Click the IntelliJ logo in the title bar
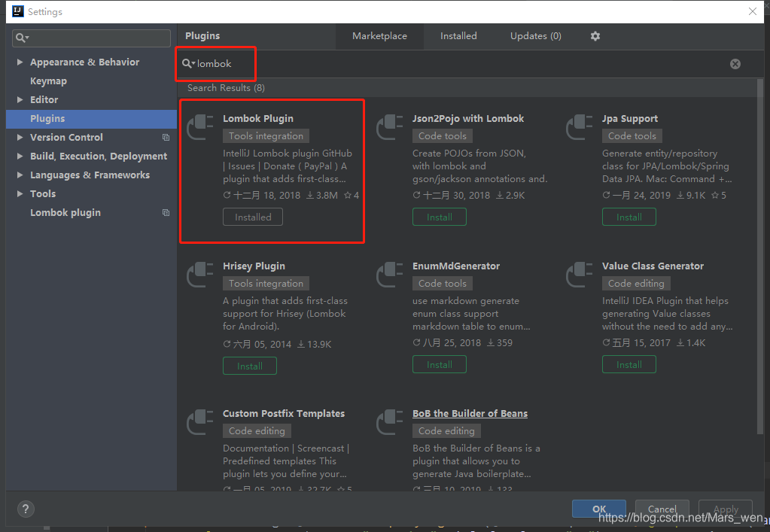This screenshot has height=532, width=770. [x=17, y=11]
